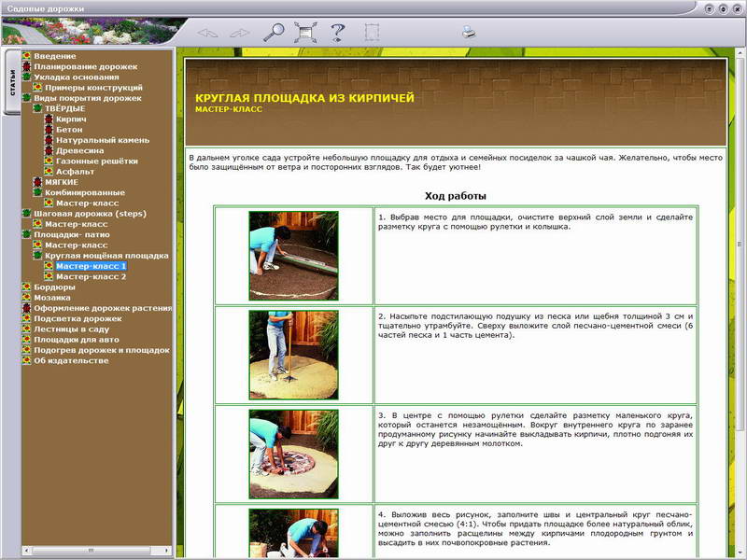The width and height of the screenshot is (747, 560).
Task: Collapse the ТВЁРДЫЕ branch
Action: pyautogui.click(x=37, y=108)
